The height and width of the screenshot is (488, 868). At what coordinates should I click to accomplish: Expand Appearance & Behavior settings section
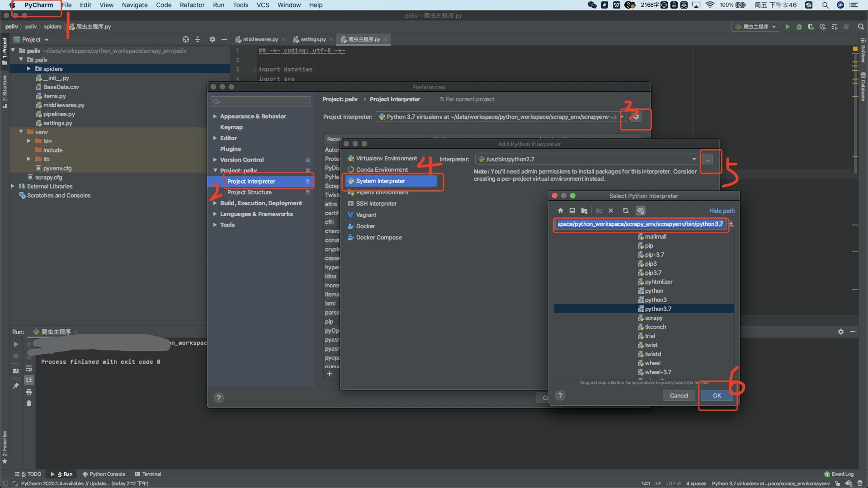(215, 117)
